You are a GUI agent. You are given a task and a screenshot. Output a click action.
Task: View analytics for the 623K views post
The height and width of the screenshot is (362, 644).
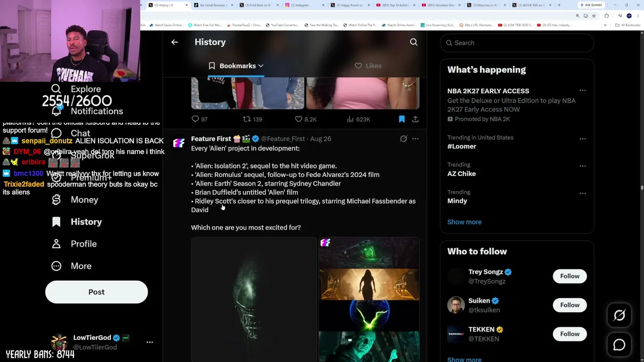click(358, 119)
